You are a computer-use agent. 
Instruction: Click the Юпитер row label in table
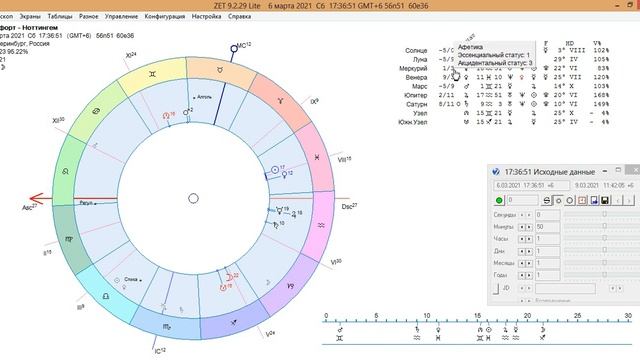tap(416, 96)
